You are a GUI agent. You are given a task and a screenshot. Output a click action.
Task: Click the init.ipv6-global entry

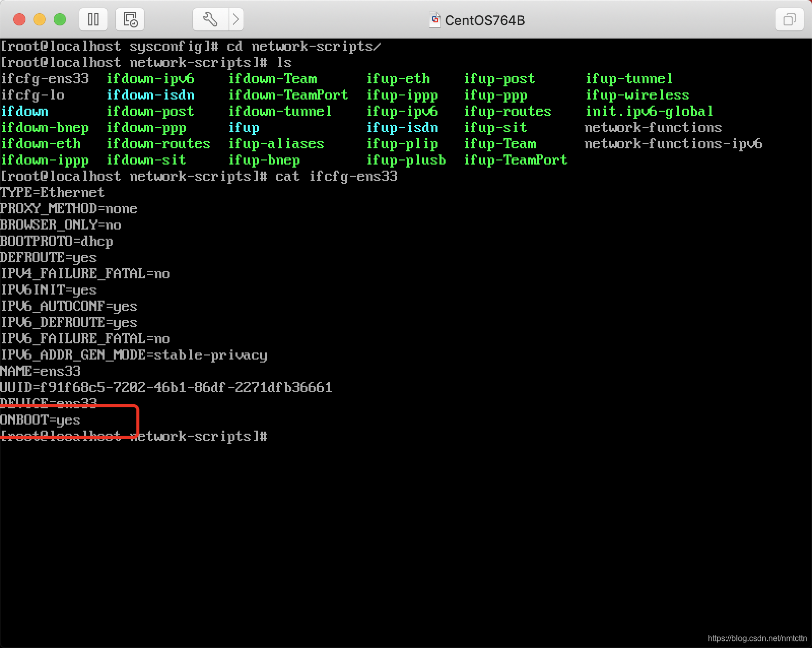coord(650,111)
